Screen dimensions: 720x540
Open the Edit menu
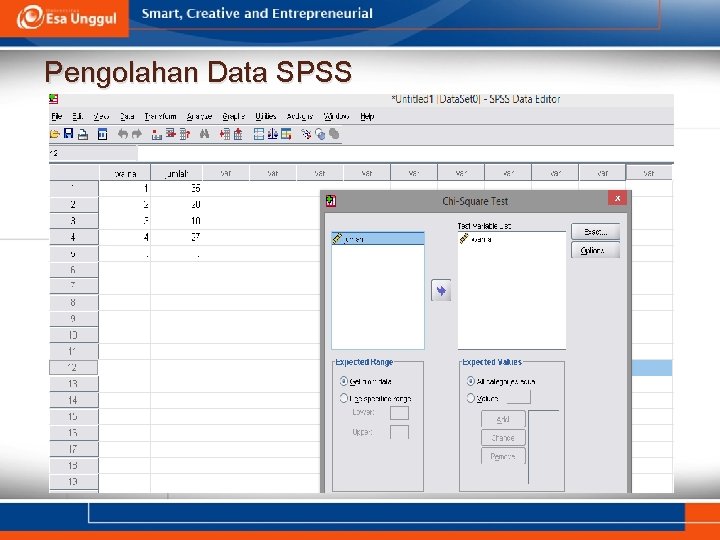point(77,116)
